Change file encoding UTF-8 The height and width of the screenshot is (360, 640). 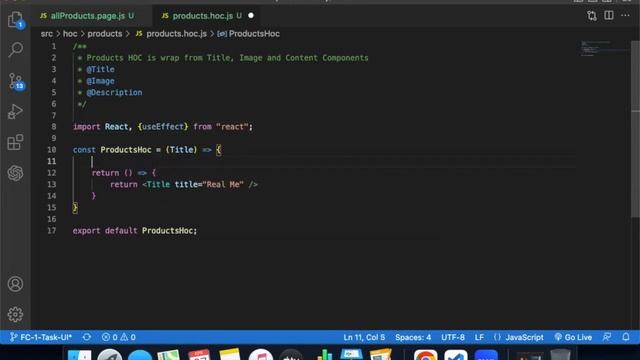[x=453, y=337]
